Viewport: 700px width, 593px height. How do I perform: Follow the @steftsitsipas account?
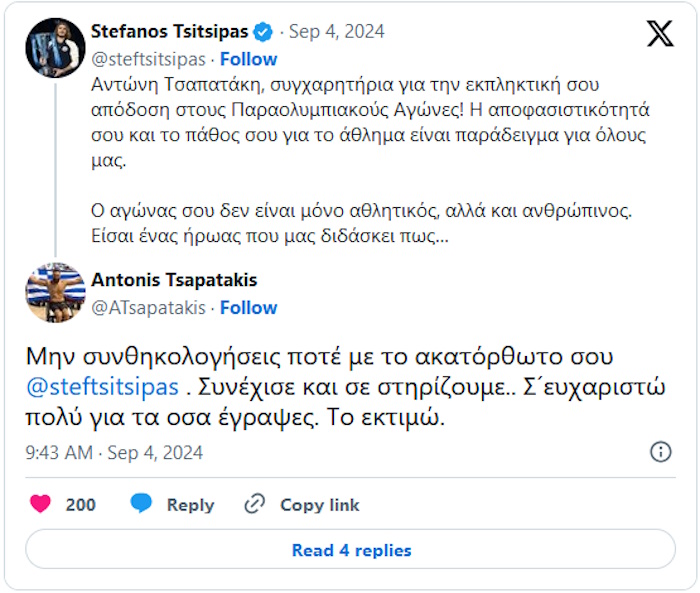(x=249, y=58)
